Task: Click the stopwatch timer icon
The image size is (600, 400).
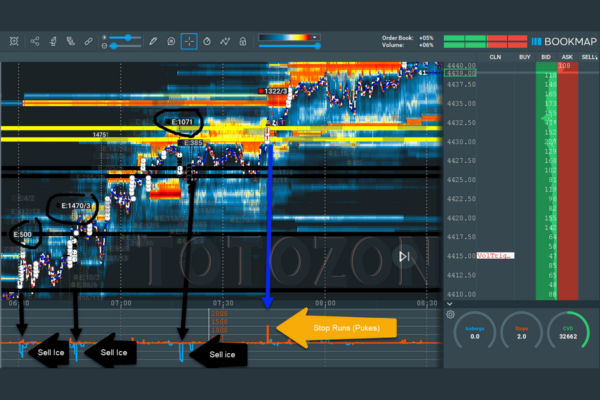Action: (206, 41)
